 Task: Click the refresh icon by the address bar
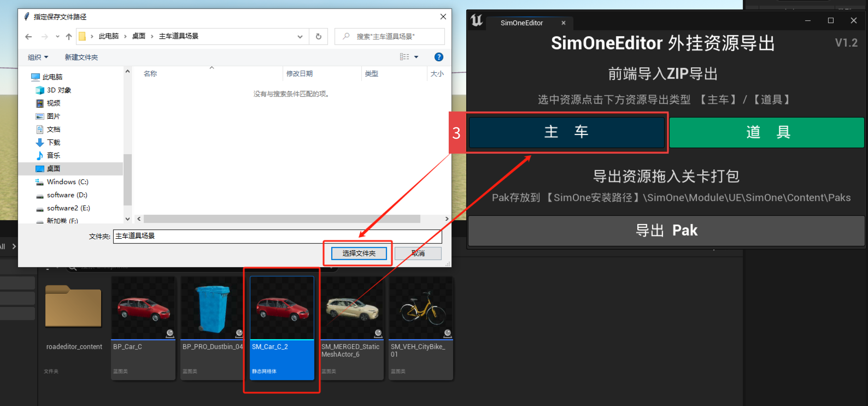coord(318,36)
